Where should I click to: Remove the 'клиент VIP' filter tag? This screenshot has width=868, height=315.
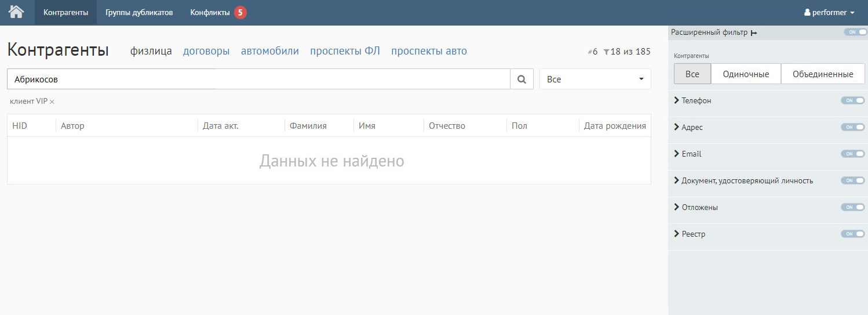pos(52,102)
